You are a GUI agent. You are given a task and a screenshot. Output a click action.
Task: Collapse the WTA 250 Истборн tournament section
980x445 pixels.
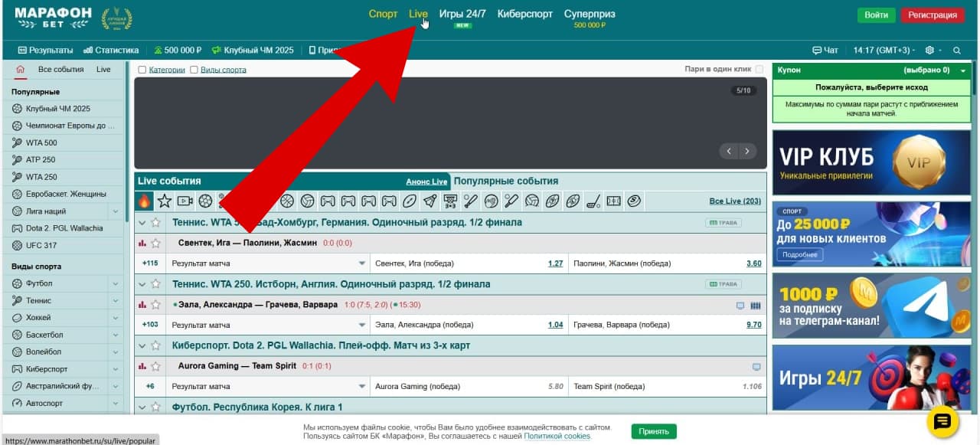click(x=142, y=284)
